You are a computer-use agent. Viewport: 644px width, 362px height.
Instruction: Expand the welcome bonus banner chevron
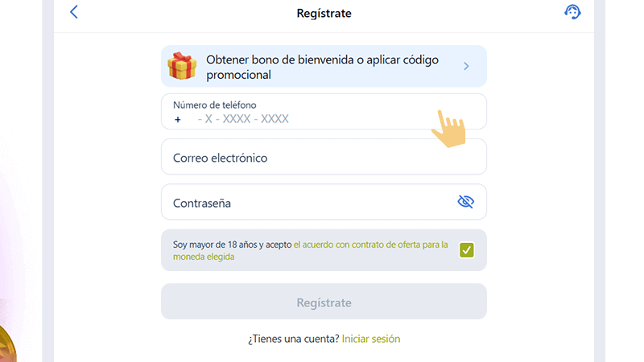coord(466,66)
